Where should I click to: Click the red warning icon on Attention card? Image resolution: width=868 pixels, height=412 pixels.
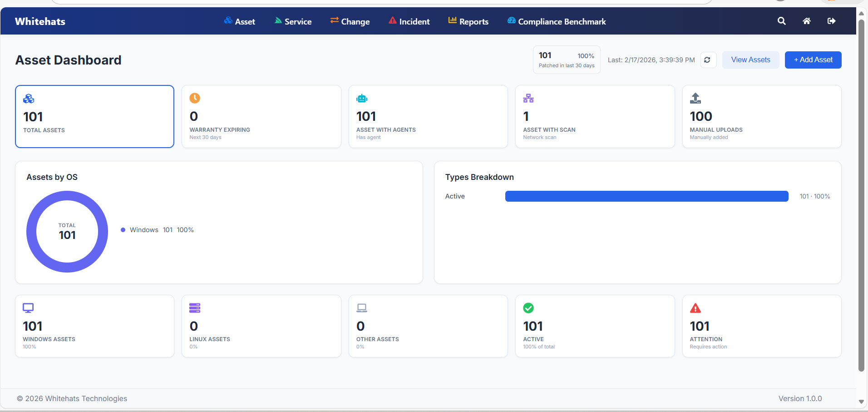pos(695,308)
